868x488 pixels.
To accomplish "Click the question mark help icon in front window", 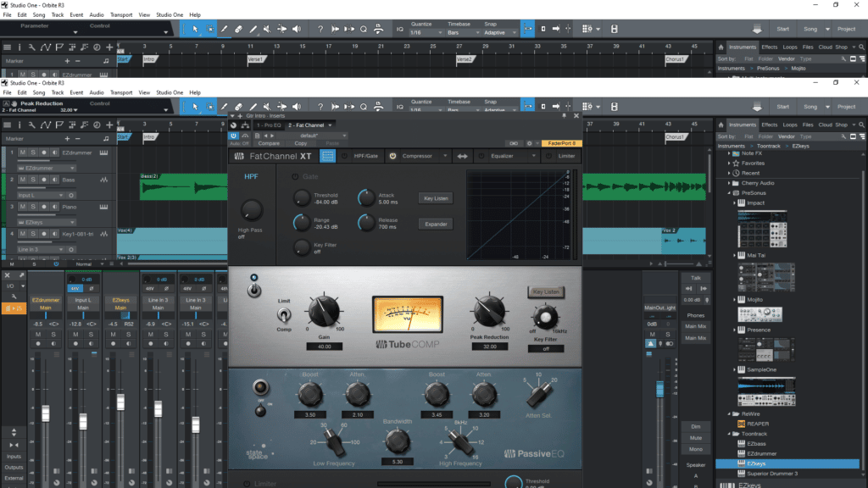I will pos(320,107).
